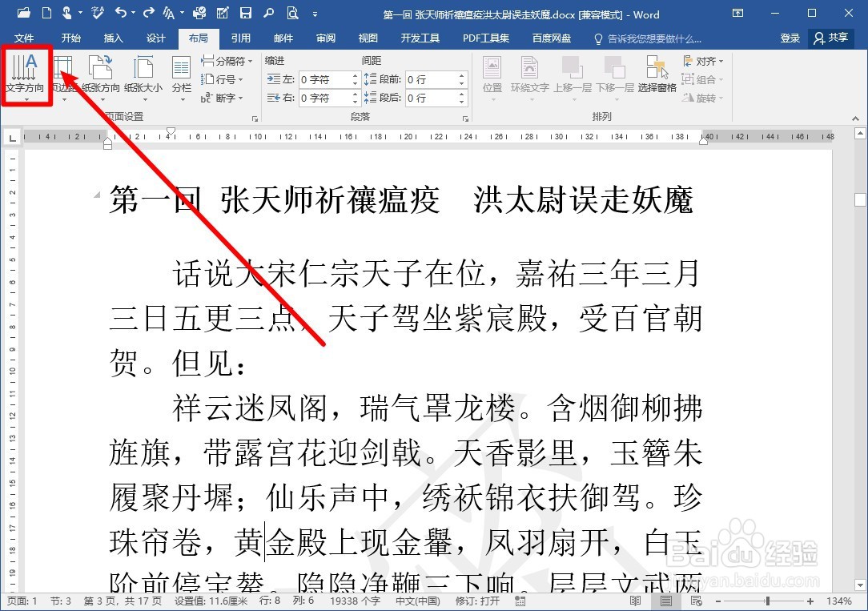Click the ribbon display options icon
Screen dimensions: 868x611
point(738,13)
